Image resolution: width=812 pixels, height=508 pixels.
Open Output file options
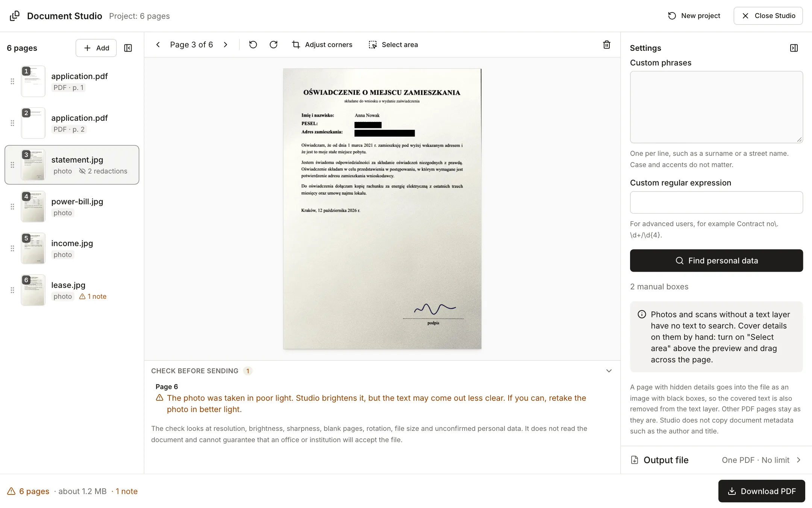[x=717, y=460]
